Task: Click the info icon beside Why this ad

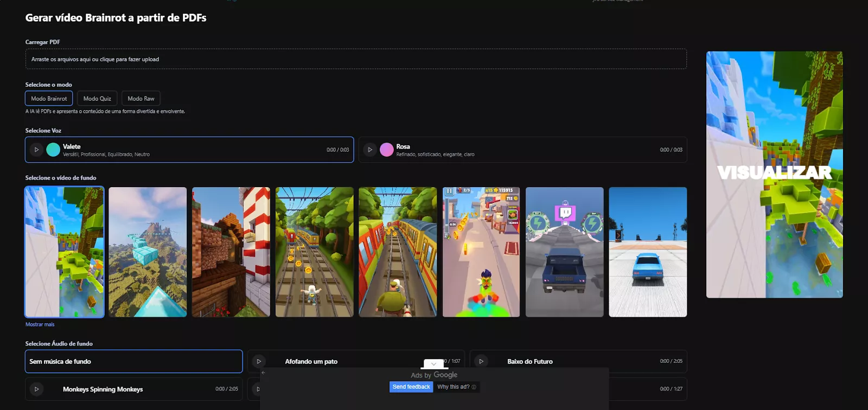Action: tap(474, 387)
